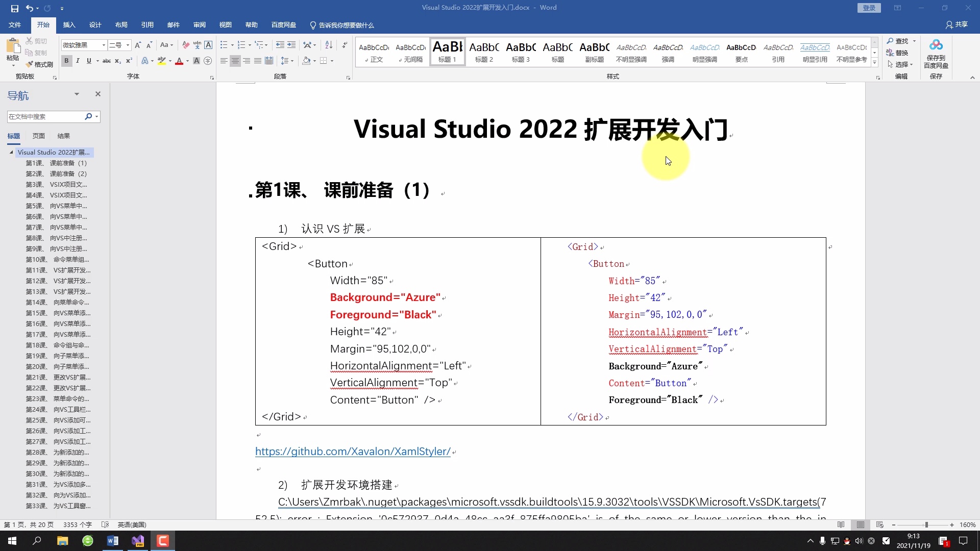This screenshot has height=551, width=980.
Task: Open the font color dropdown arrow
Action: (187, 61)
